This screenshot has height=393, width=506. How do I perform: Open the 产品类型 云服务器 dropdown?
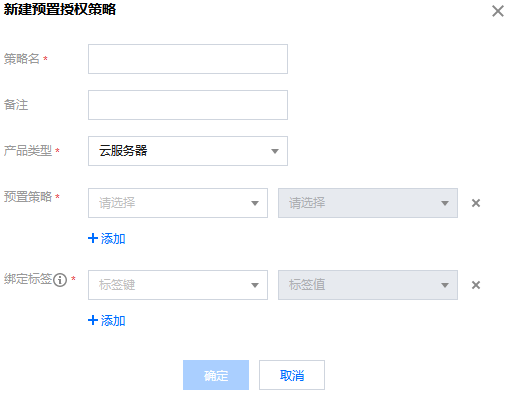[188, 151]
